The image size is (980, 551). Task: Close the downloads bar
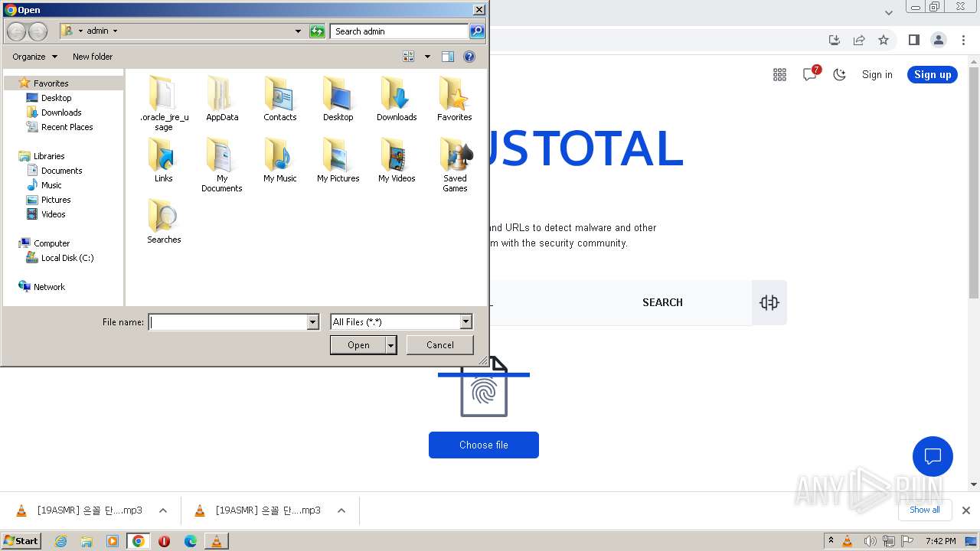[x=966, y=510]
